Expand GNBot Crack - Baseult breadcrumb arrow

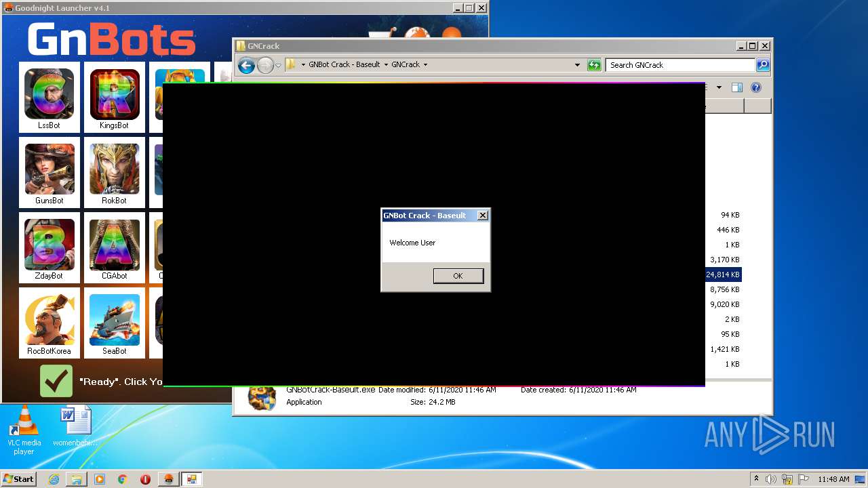[x=386, y=65]
